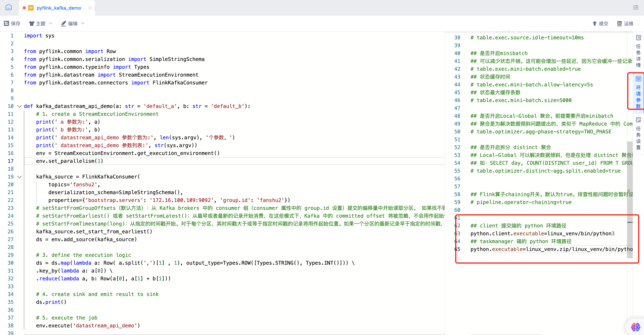Screen dimensions: 644x335
Task: Click '# table.exec.source.idle-timeout=10ms' line
Action: tap(527, 38)
